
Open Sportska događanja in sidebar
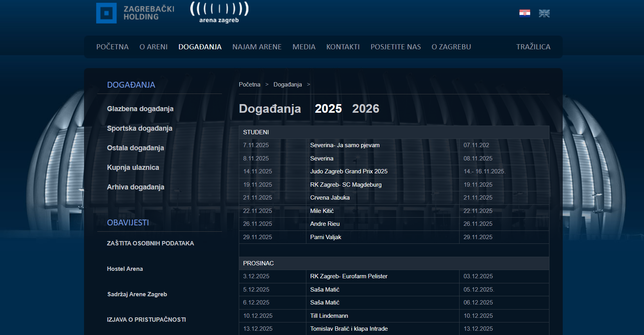[x=140, y=128]
